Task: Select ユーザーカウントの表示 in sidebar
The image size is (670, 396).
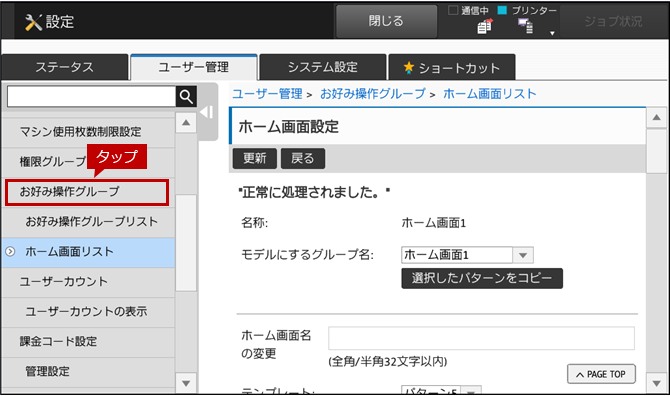Action: click(x=88, y=311)
